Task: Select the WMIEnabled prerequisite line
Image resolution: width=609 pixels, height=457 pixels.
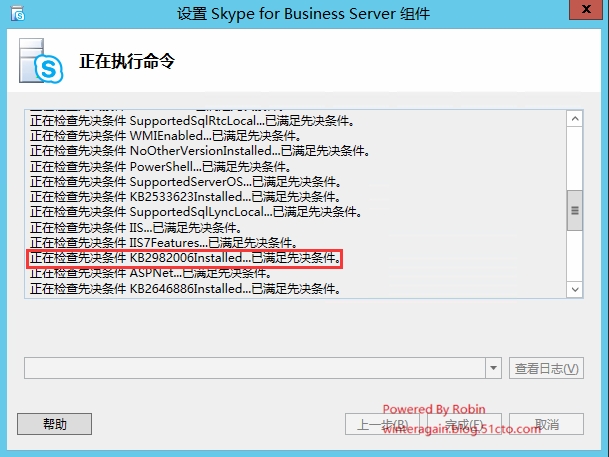Action: tap(166, 136)
